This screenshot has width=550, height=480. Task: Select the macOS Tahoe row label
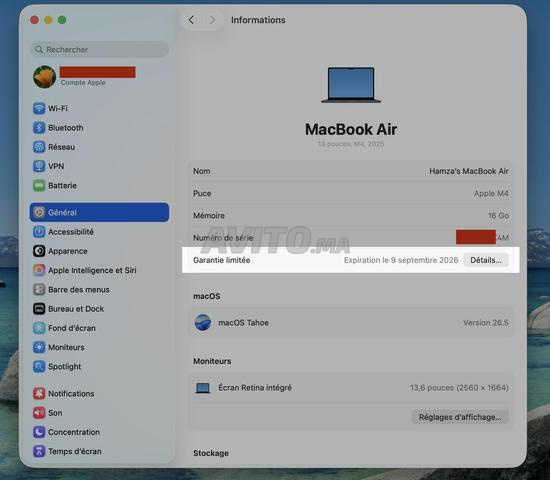pyautogui.click(x=243, y=322)
